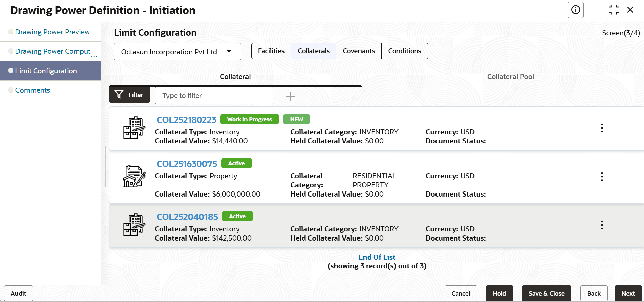Proceed with the Next button
Screen dimensions: 644x302
(x=628, y=293)
